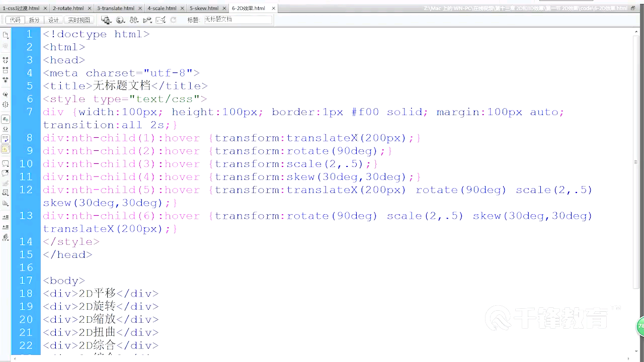
Task: Outdent the selected code
Action: [x=6, y=227]
